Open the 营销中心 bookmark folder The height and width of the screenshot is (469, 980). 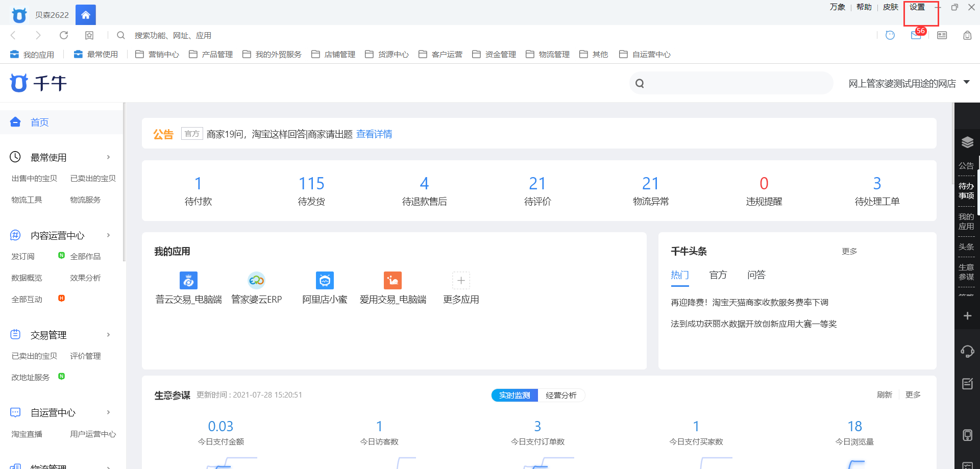tap(157, 54)
